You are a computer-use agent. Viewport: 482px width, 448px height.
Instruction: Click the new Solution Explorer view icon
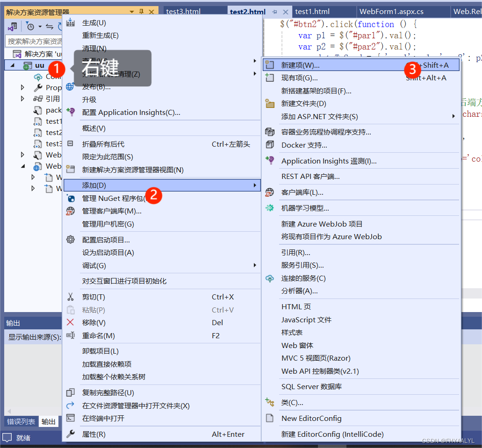(71, 169)
